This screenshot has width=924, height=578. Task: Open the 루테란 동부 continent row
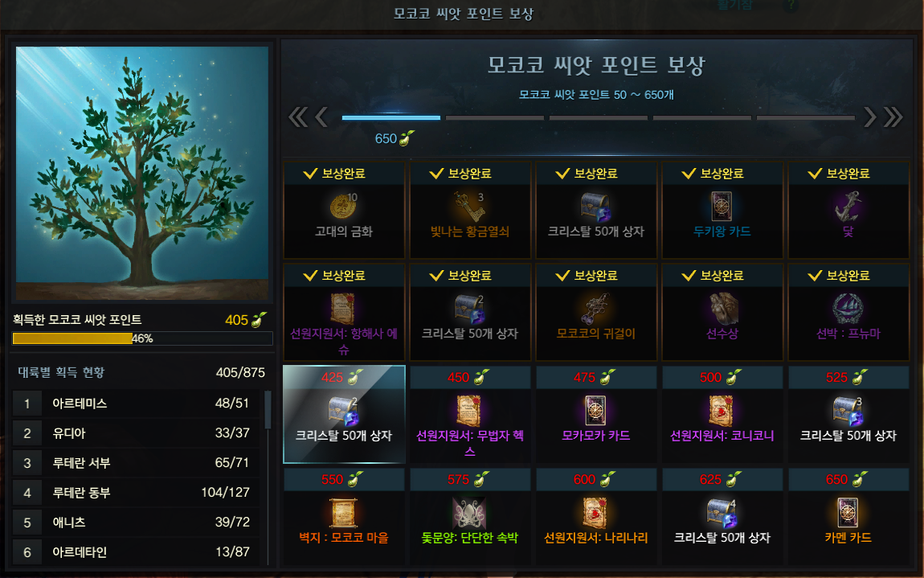point(137,493)
